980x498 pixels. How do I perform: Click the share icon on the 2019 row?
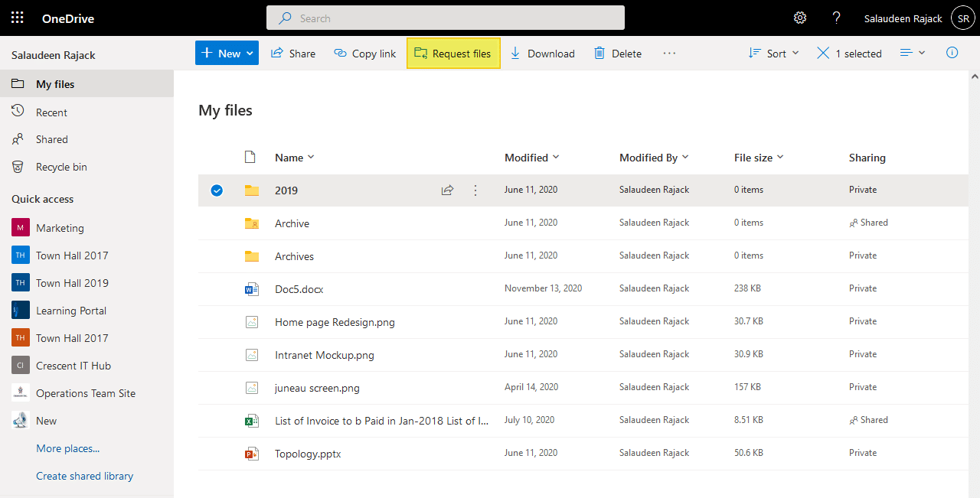447,190
